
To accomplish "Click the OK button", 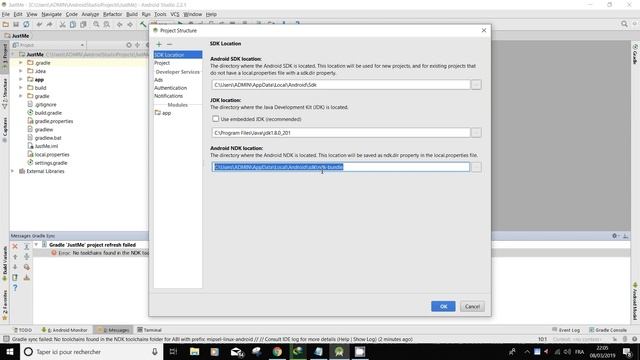I will coord(443,306).
